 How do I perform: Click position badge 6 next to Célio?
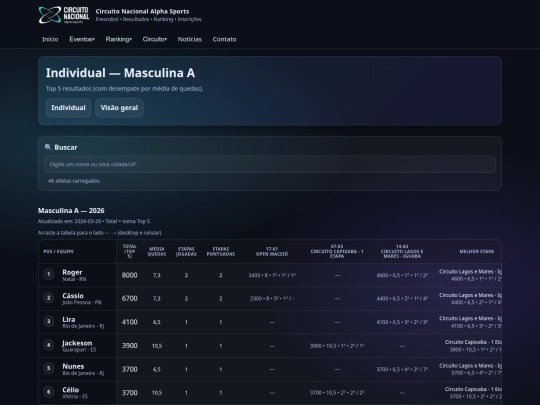[x=49, y=392]
